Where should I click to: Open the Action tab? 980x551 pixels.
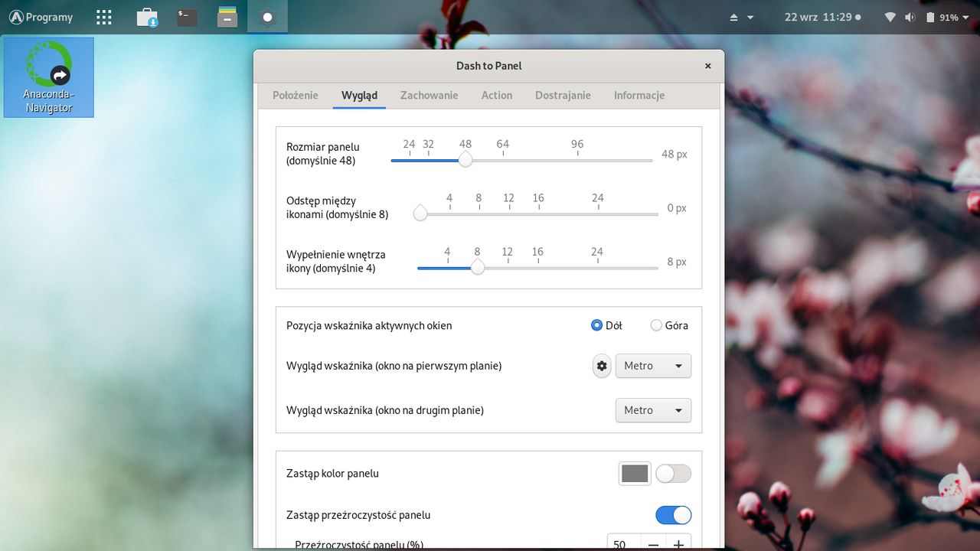pyautogui.click(x=497, y=96)
